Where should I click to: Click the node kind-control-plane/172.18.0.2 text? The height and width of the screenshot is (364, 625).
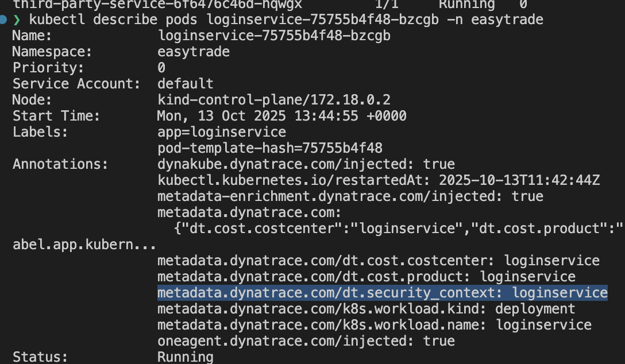click(x=274, y=100)
